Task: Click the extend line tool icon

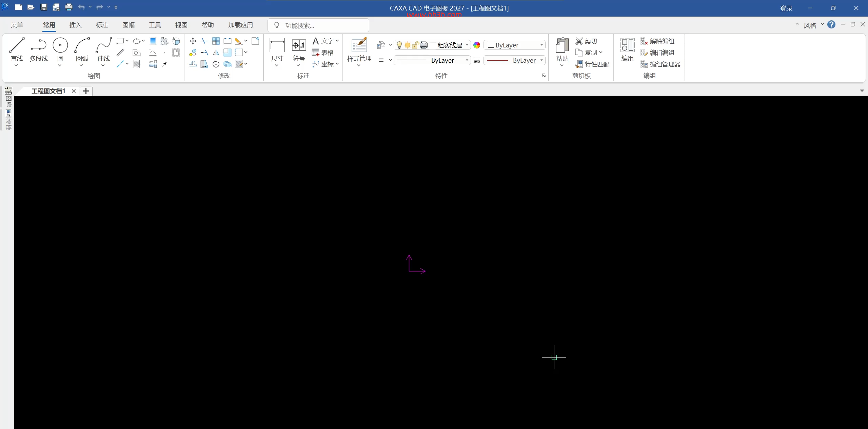Action: 204,53
